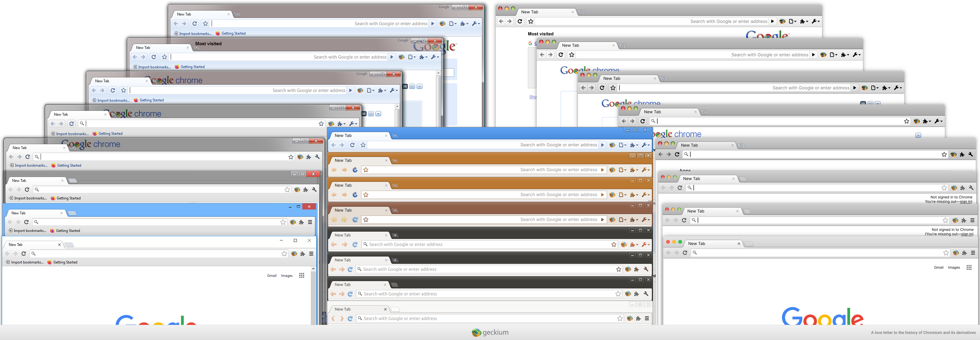Reload the current page

[352, 145]
